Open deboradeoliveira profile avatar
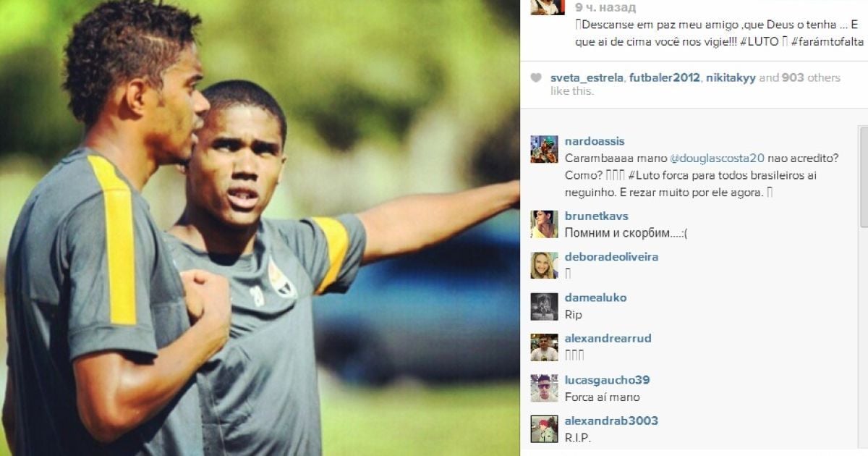This screenshot has height=456, width=868. click(x=544, y=265)
